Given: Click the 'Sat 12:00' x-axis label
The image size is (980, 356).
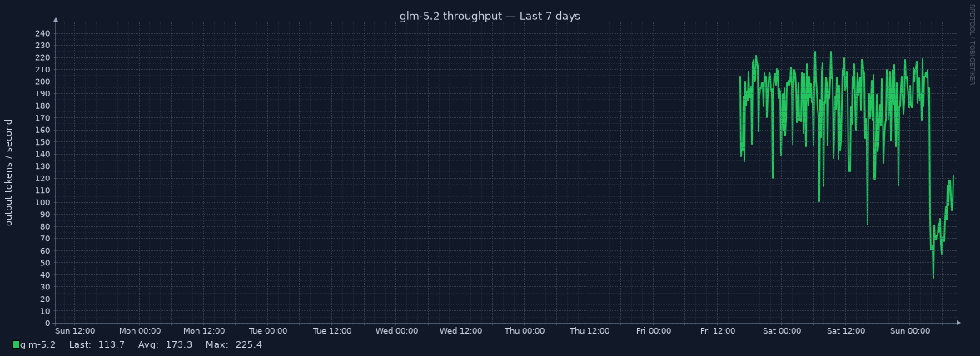Looking at the screenshot, I should [x=846, y=331].
